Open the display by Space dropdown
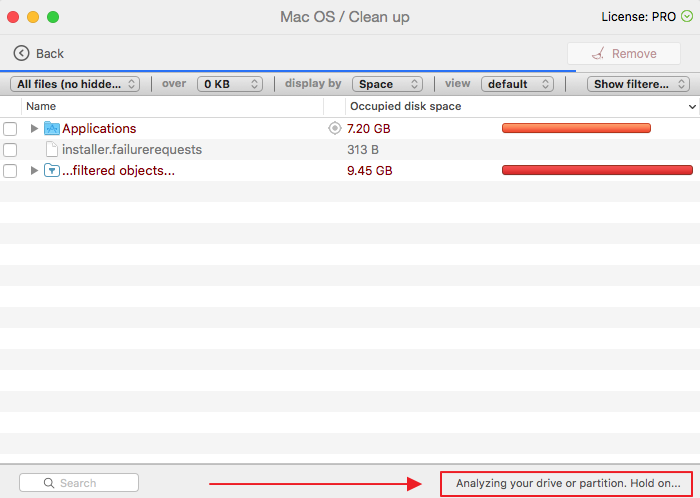 [387, 84]
